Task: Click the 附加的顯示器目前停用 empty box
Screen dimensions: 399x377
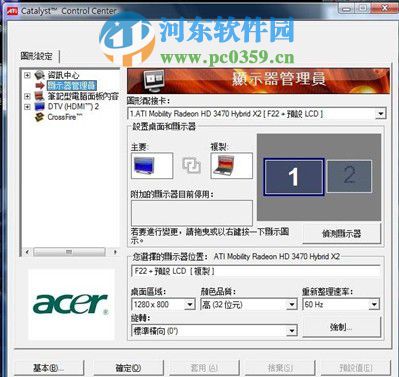Action: [192, 213]
